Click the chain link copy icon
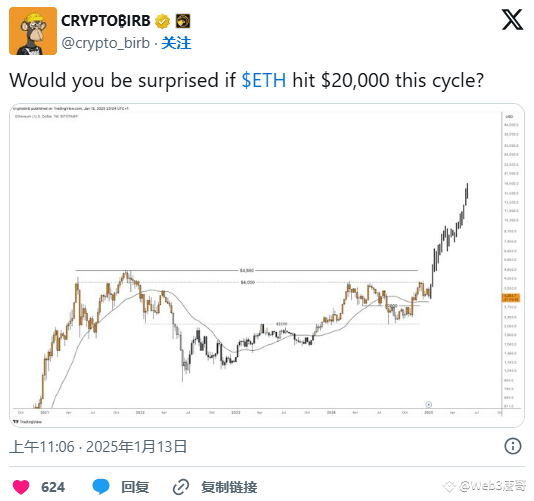The height and width of the screenshot is (501, 534). click(181, 487)
